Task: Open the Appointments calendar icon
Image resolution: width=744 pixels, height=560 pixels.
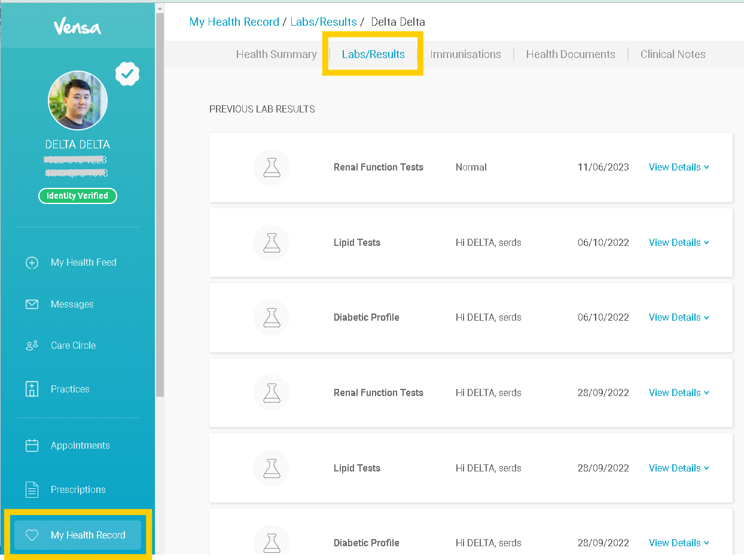Action: [32, 445]
